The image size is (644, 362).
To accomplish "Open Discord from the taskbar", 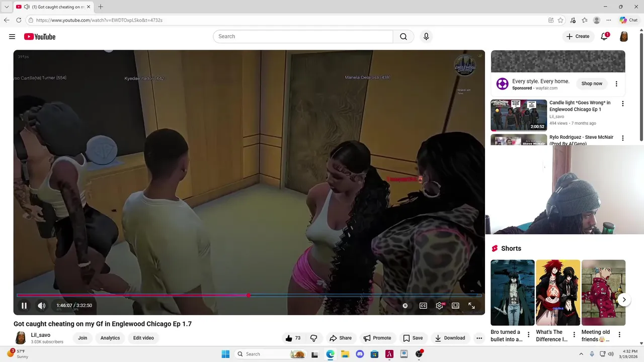I will click(360, 354).
